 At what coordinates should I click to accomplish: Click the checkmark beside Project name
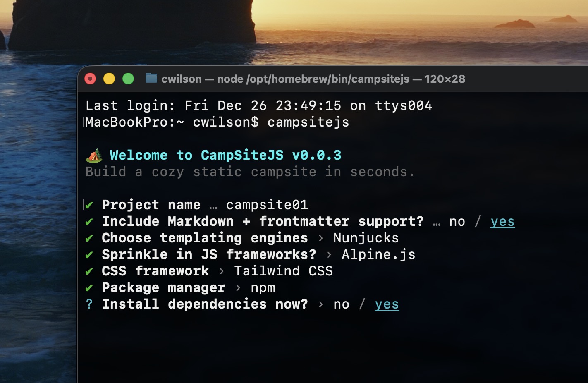[89, 205]
